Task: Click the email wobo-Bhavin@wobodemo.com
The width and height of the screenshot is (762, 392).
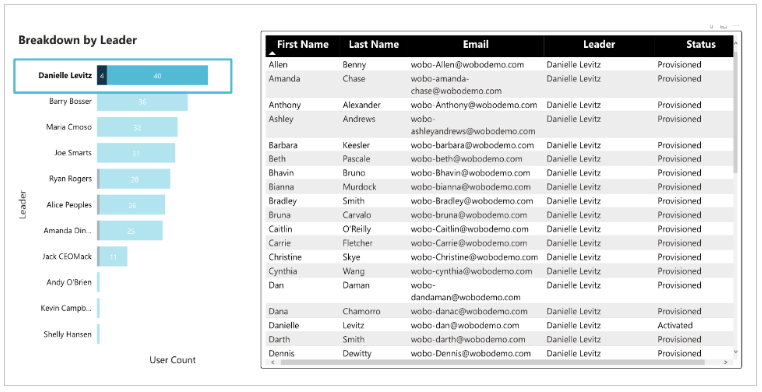Action: click(470, 173)
